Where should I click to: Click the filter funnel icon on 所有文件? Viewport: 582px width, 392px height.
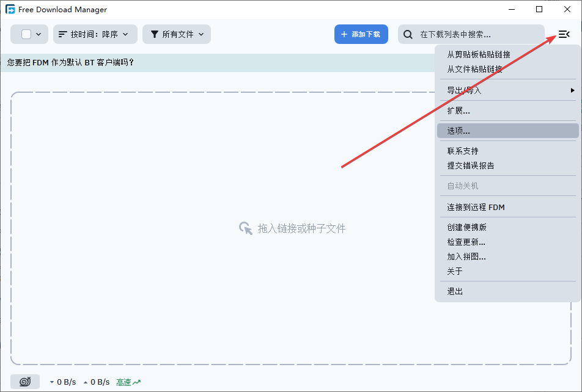click(x=153, y=34)
